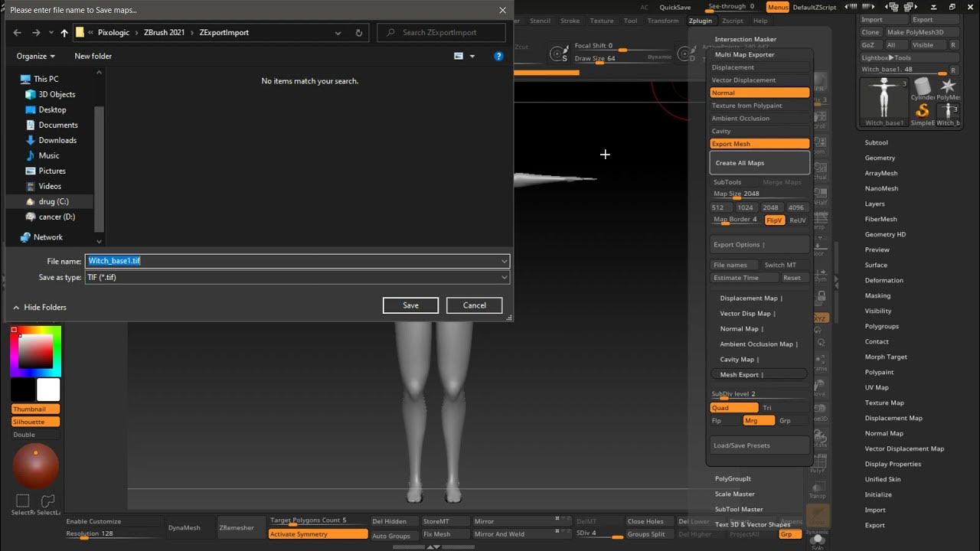This screenshot has width=980, height=551.
Task: Click the File name input field
Action: (291, 261)
